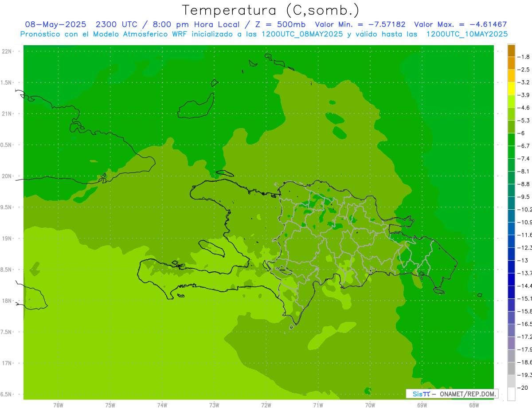Click the dark blue swatch between -13 and -13.7

[x=511, y=267]
